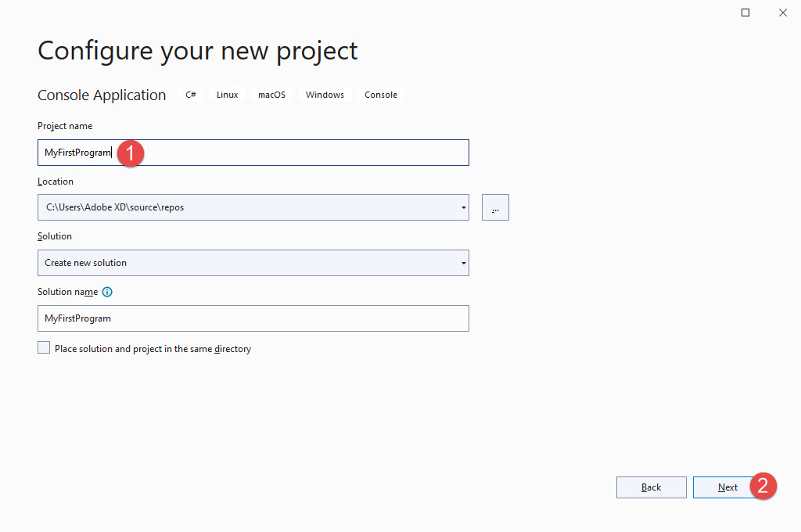This screenshot has width=801, height=532.
Task: Expand the Solution combo box options
Action: point(463,263)
